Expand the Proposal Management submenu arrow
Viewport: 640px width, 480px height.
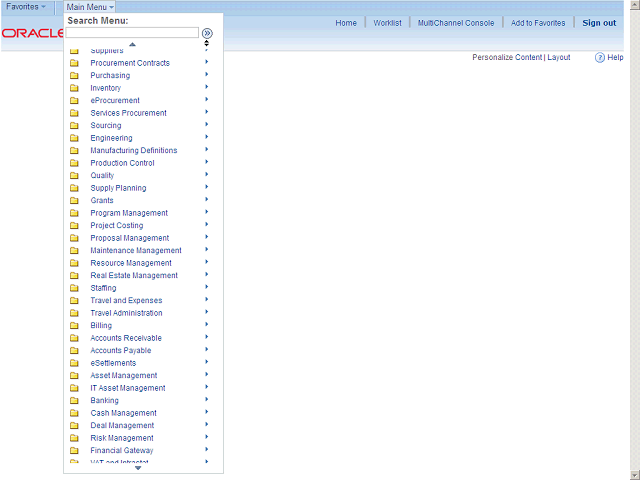(207, 237)
